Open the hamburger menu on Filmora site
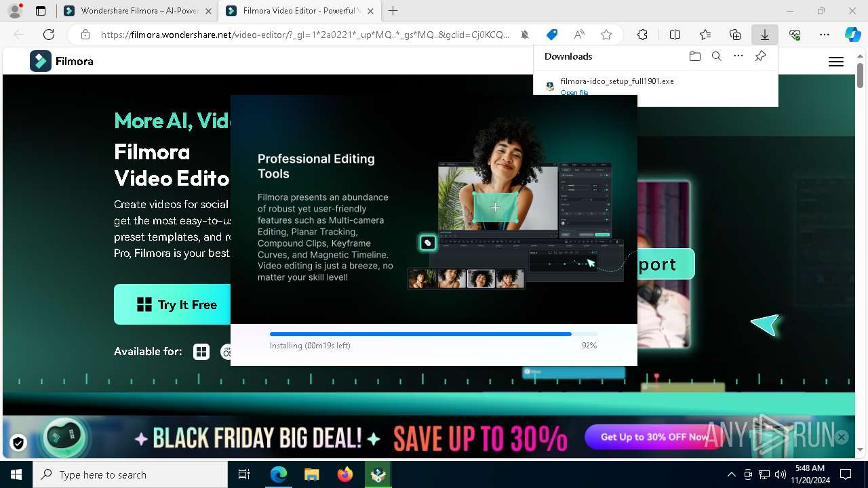This screenshot has width=868, height=488. 836,62
